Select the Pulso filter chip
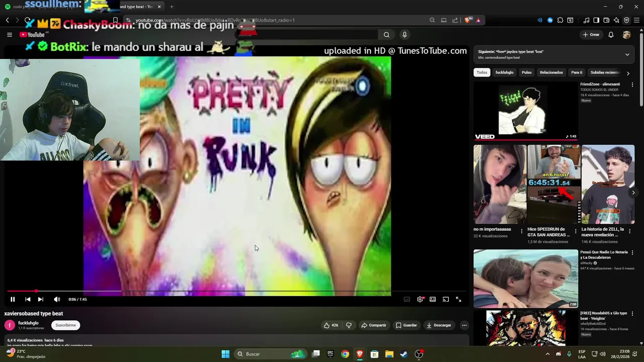The height and width of the screenshot is (362, 644). [527, 72]
